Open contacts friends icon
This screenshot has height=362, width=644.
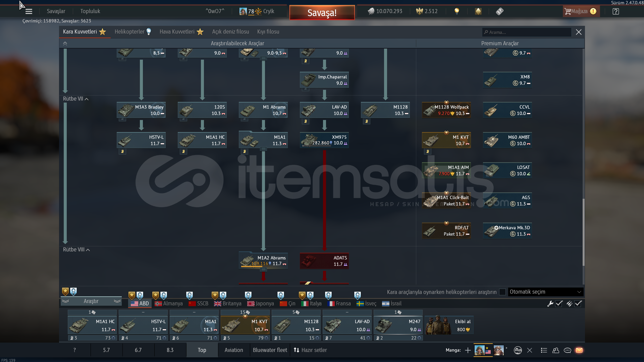click(x=556, y=350)
